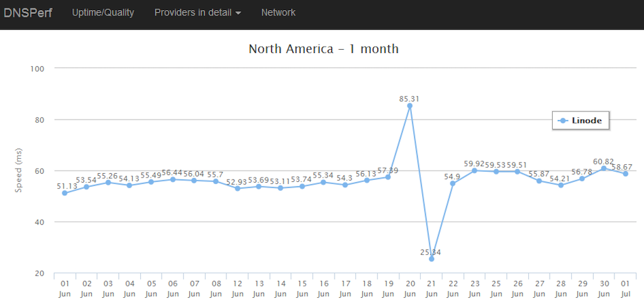Click the 60.82 data point marker
The image size is (644, 306).
pyautogui.click(x=603, y=168)
